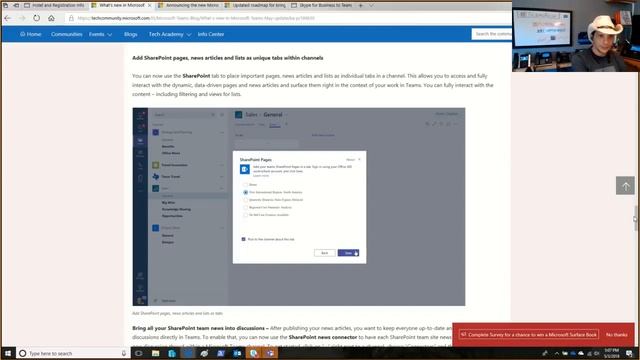Image resolution: width=640 pixels, height=360 pixels.
Task: Click the SharePoint Pages screenshot image
Action: (x=299, y=207)
